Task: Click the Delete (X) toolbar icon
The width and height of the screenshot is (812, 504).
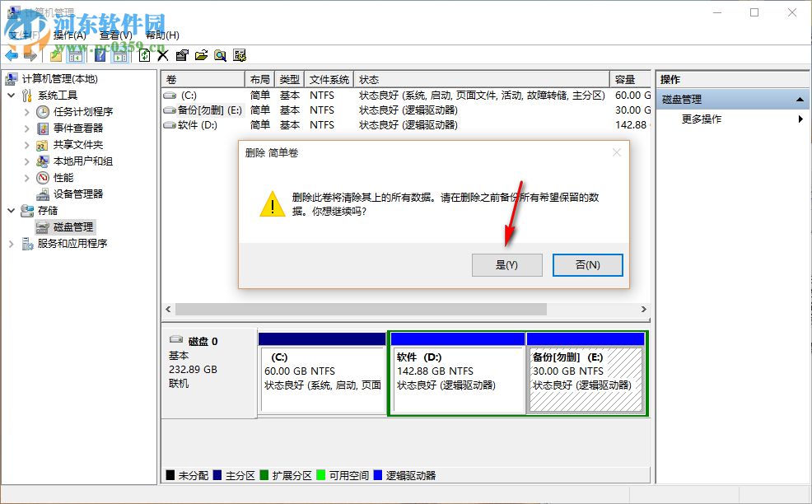Action: [x=163, y=55]
